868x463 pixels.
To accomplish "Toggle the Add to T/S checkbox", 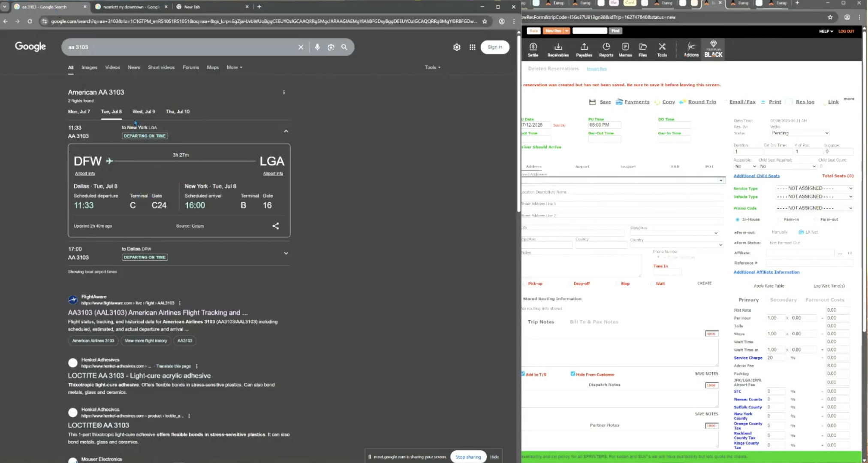I will click(x=524, y=373).
